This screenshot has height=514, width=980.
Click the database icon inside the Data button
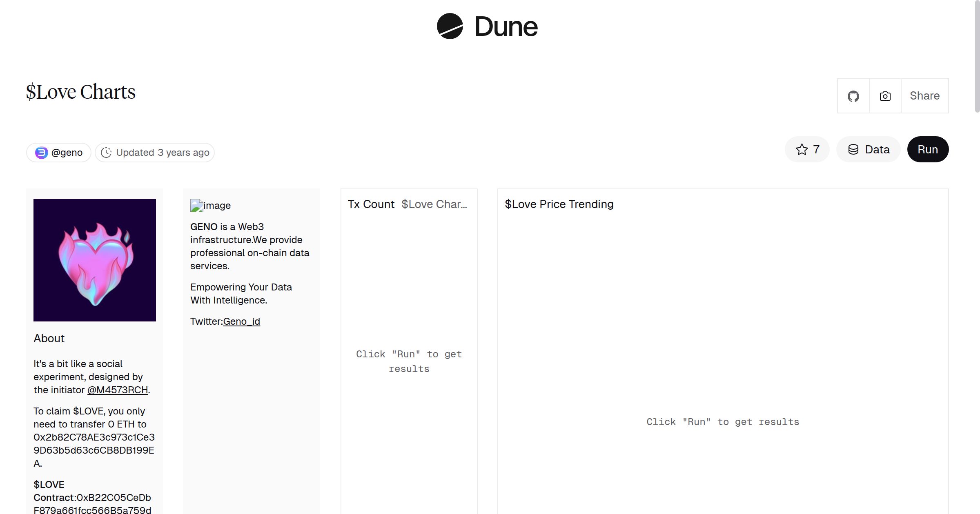point(855,149)
